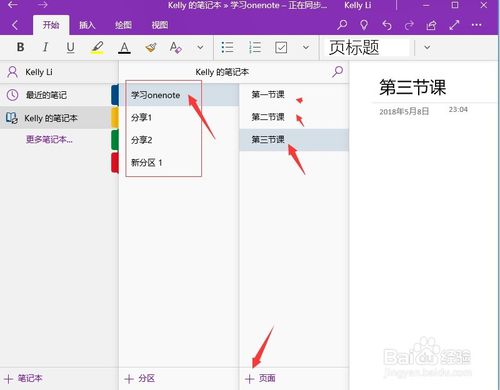This screenshot has width=500, height=390.
Task: Switch to the 开始 tab
Action: click(51, 25)
